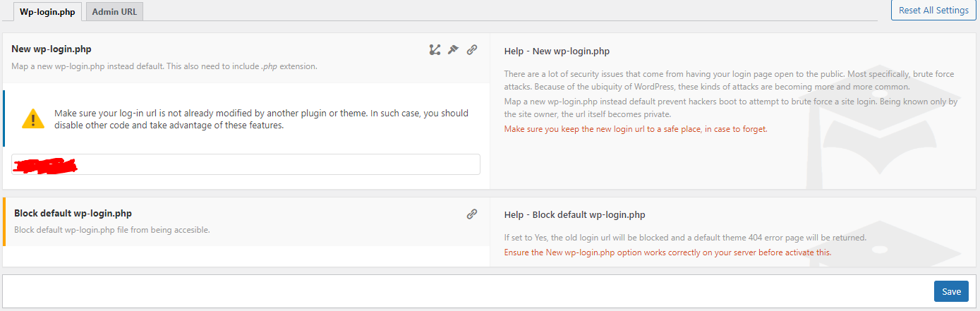Save the settings with the Save button
980x311 pixels.
click(x=951, y=291)
